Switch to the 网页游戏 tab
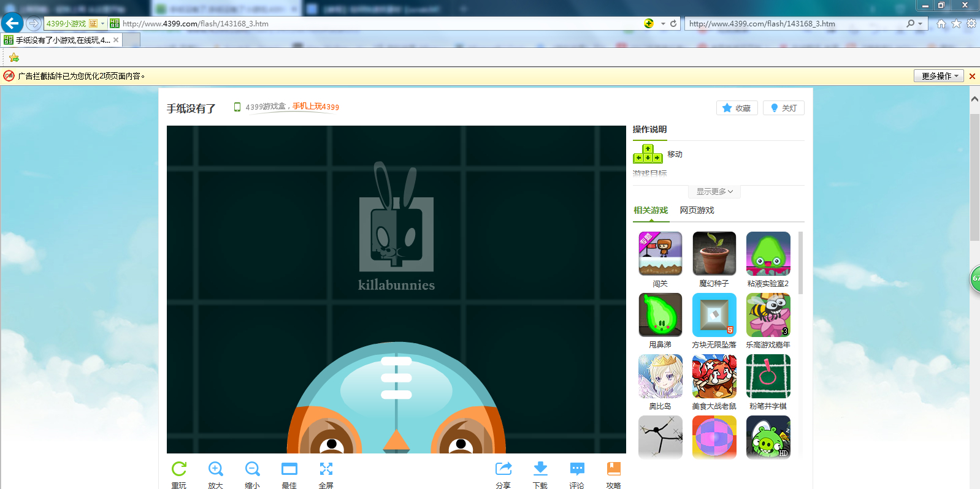The width and height of the screenshot is (980, 489). (x=697, y=210)
